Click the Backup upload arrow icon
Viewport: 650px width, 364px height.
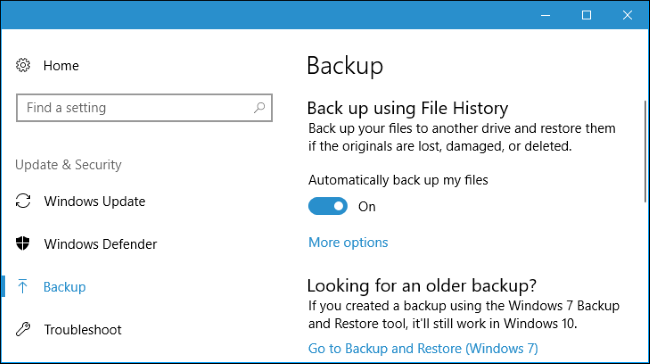pyautogui.click(x=23, y=286)
